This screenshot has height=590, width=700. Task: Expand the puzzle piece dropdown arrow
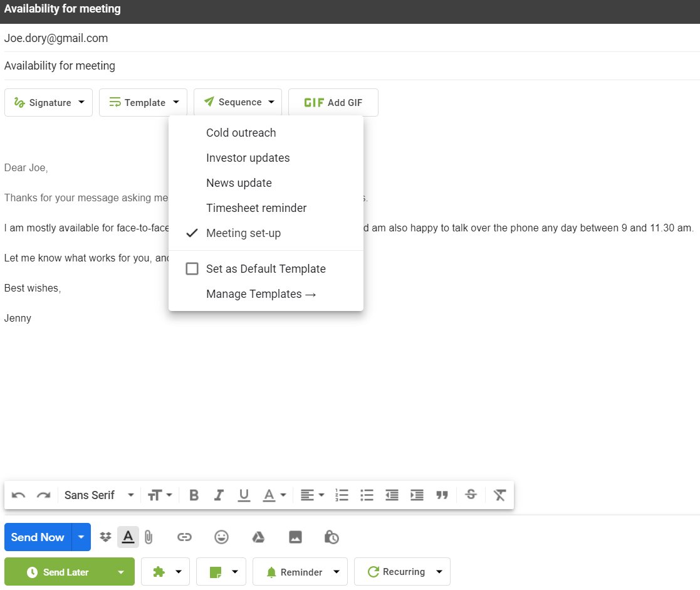point(179,572)
